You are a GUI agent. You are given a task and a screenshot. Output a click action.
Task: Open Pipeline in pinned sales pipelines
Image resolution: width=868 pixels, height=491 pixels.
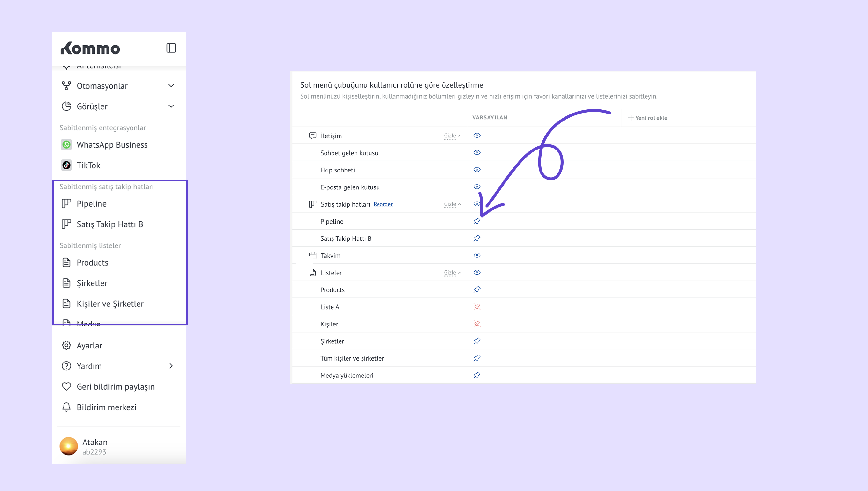[92, 204]
